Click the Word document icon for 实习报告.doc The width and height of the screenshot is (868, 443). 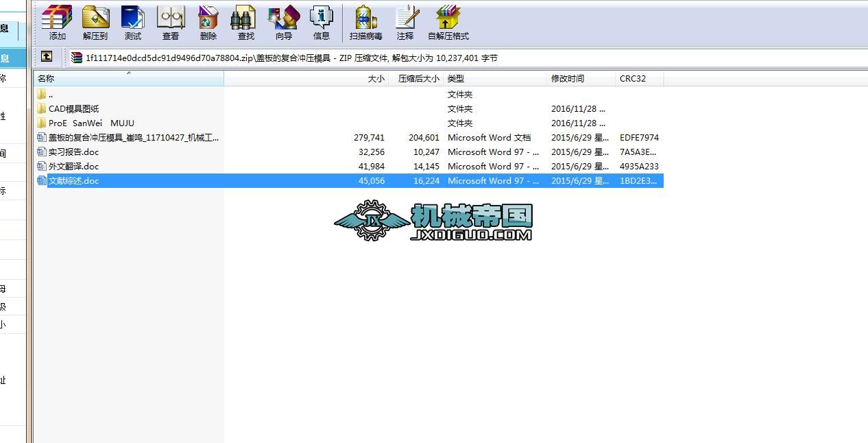pyautogui.click(x=42, y=152)
